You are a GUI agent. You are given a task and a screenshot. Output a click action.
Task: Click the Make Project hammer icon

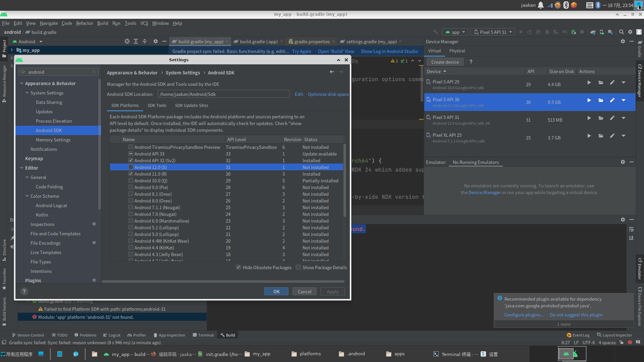435,32
